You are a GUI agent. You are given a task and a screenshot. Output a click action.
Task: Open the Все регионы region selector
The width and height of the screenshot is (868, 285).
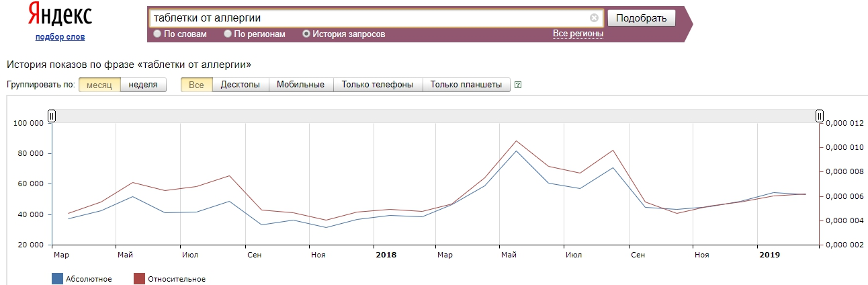[578, 34]
